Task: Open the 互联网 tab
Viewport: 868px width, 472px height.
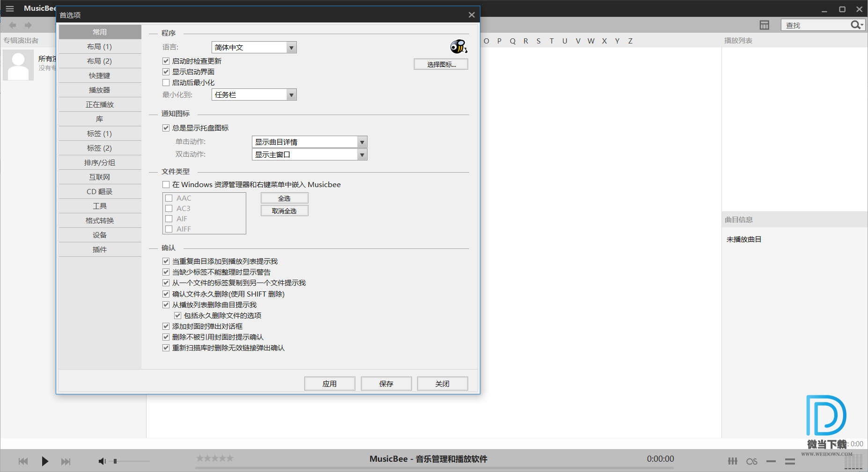Action: (x=100, y=177)
